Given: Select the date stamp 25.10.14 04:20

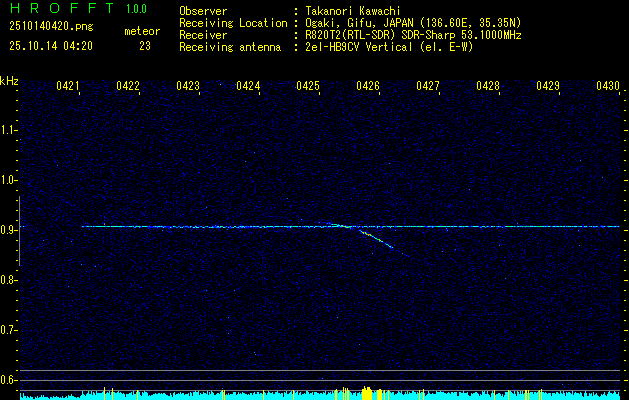Looking at the screenshot, I should tap(51, 46).
